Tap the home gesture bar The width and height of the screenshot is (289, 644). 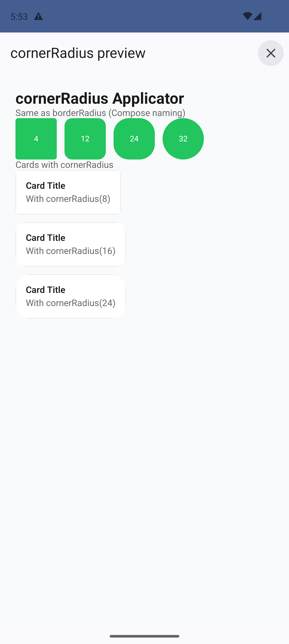(x=144, y=636)
